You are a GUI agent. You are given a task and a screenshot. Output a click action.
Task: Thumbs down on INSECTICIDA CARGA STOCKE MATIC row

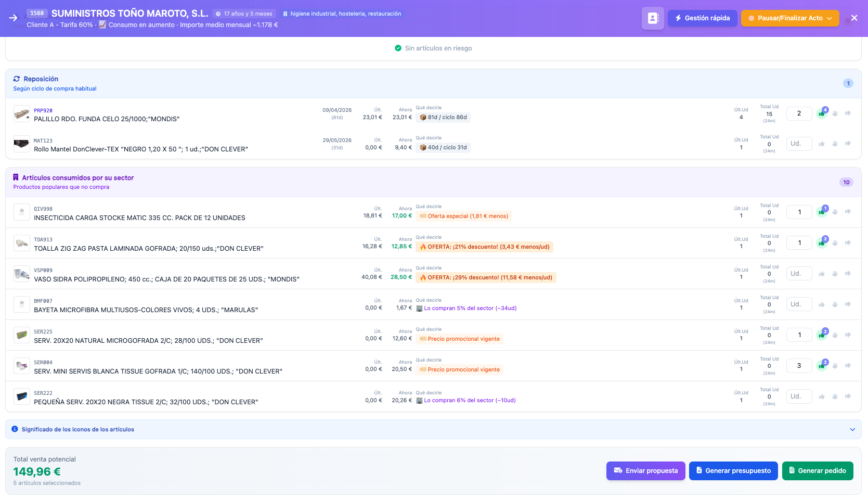[x=848, y=212]
